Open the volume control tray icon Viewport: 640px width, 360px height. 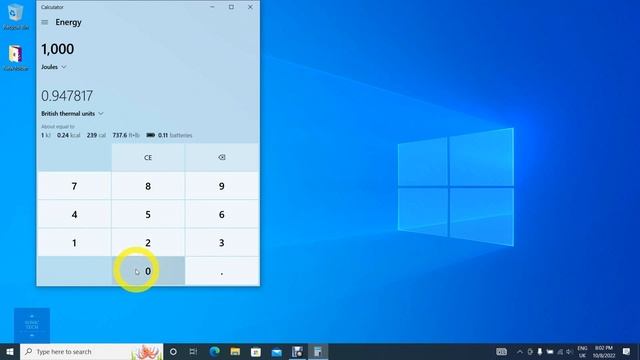[x=569, y=351]
